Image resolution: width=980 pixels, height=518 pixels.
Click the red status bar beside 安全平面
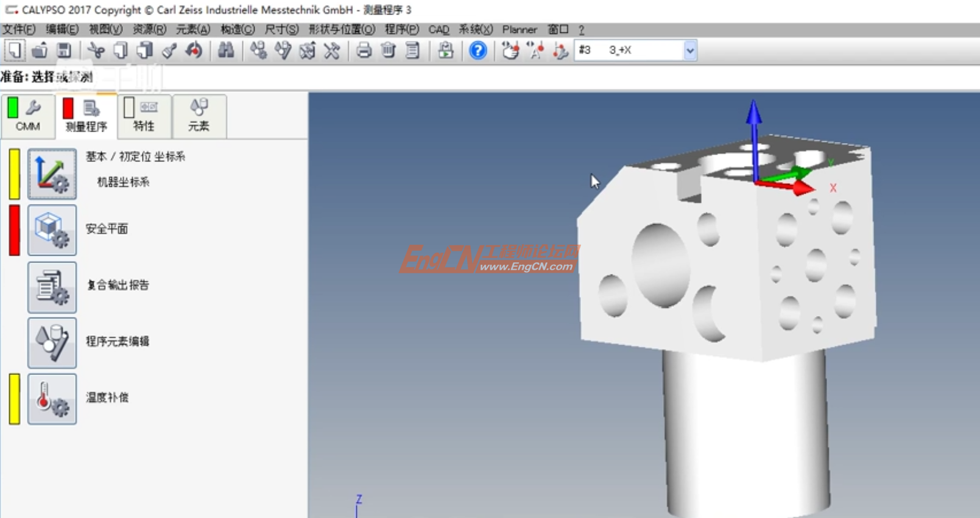(x=14, y=230)
